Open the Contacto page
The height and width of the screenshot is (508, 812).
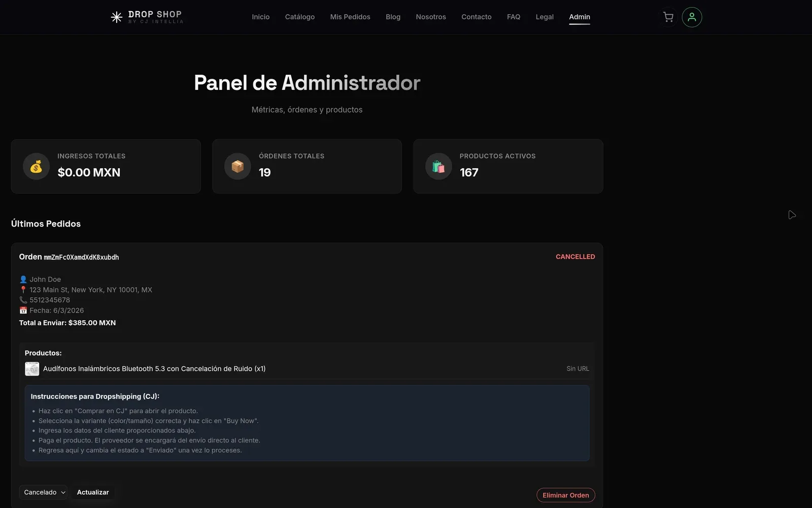pyautogui.click(x=477, y=17)
